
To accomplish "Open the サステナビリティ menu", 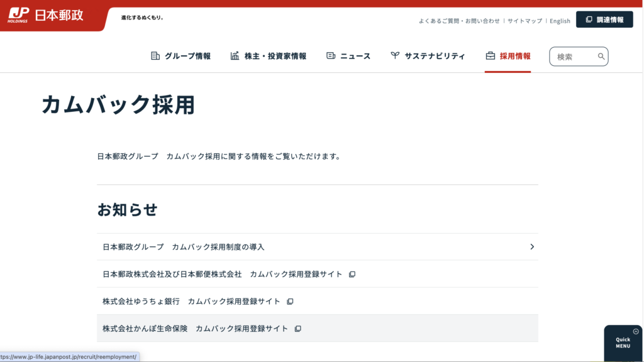I will (x=428, y=56).
